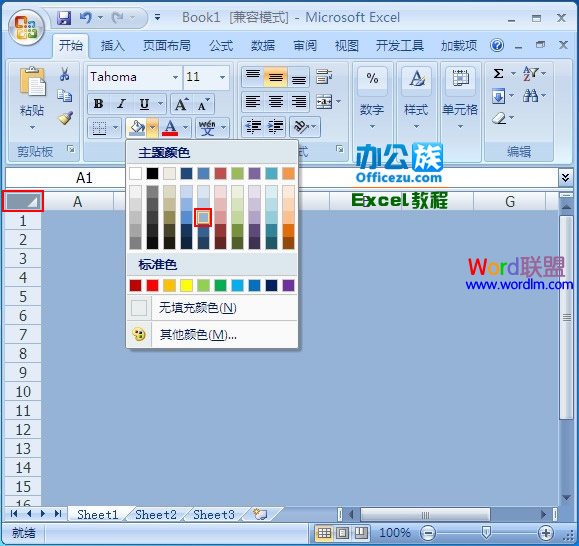Viewport: 579px width, 546px height.
Task: Insert a new worksheet tab
Action: 260,514
